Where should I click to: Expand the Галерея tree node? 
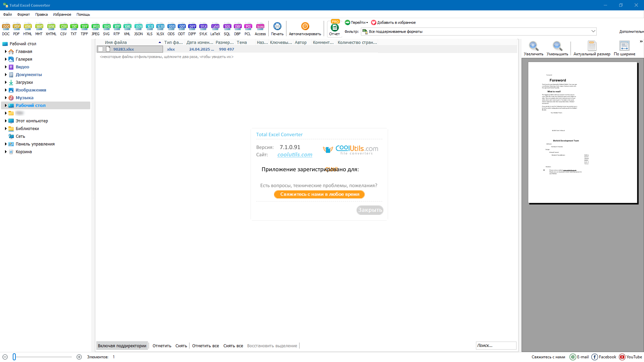click(6, 59)
